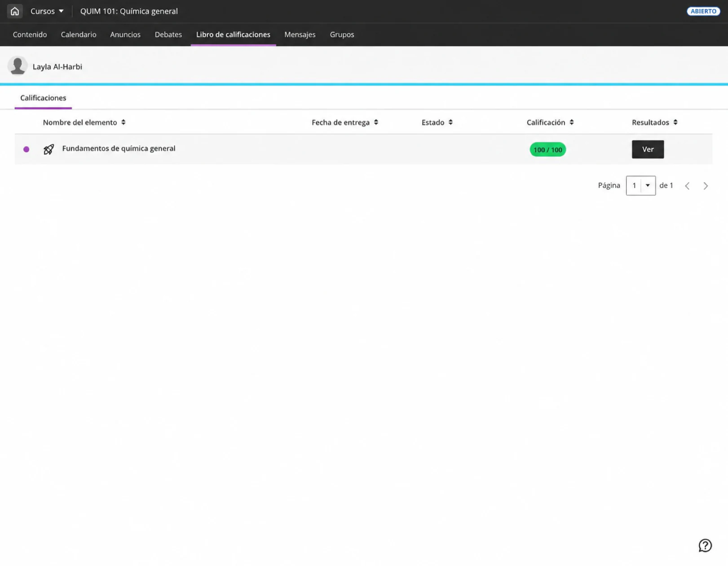This screenshot has width=728, height=566.
Task: Sort by Nombre del elemento column
Action: (x=84, y=123)
